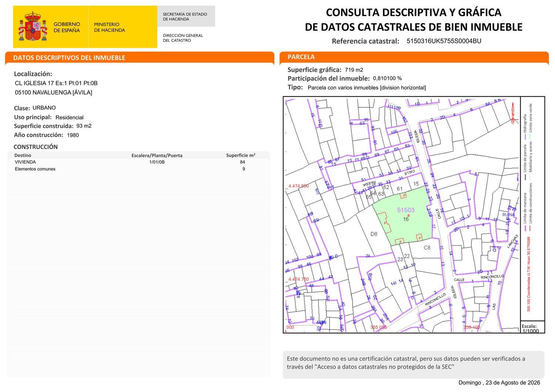Viewport: 555px width, 392px height.
Task: Click the 1/01/0B table cell
Action: 157,162
